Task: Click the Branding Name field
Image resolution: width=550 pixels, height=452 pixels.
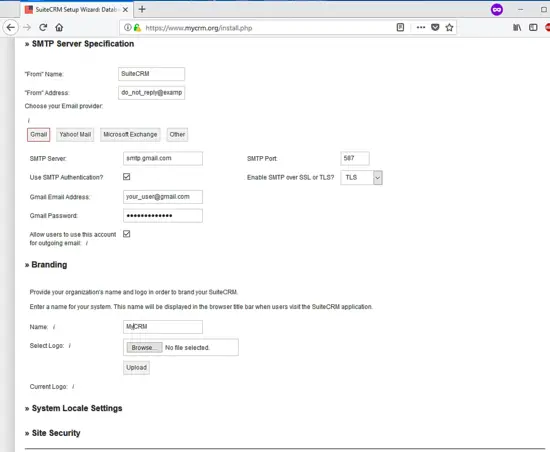Action: (163, 327)
